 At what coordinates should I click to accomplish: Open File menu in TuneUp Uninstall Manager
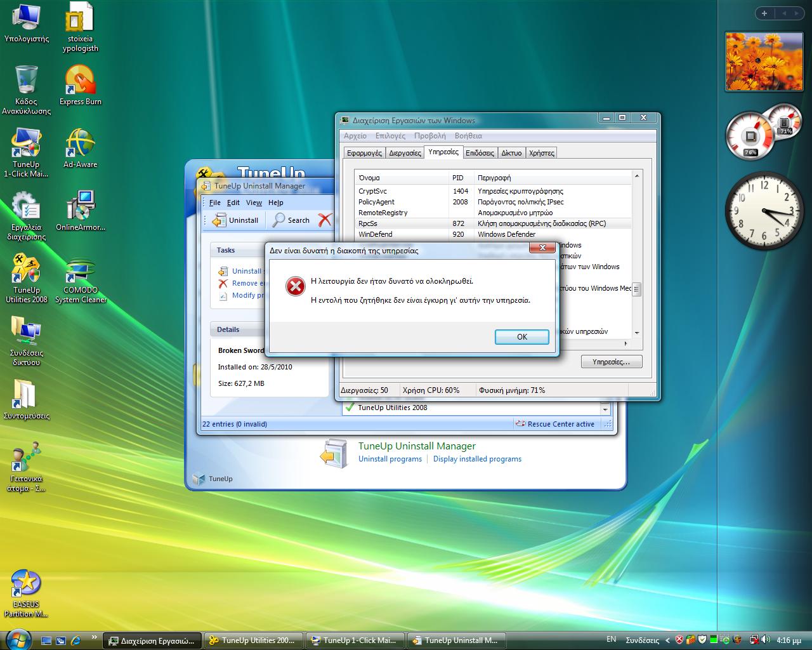[215, 202]
